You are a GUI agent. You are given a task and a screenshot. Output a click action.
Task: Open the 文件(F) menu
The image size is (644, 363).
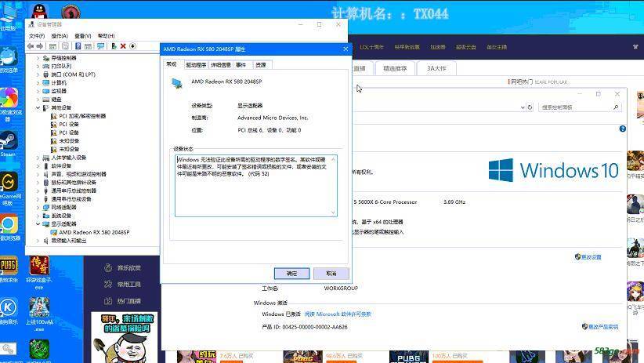coord(37,36)
